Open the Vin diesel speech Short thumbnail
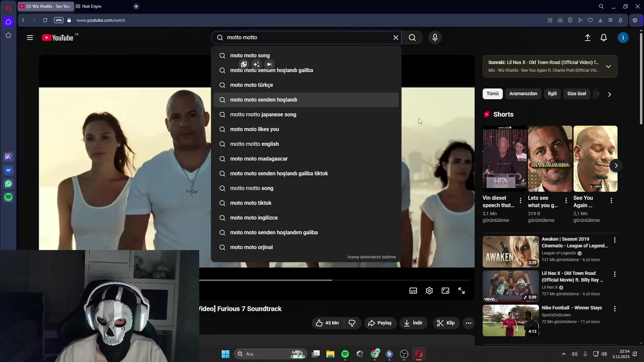Image resolution: width=644 pixels, height=362 pixels. click(x=505, y=158)
